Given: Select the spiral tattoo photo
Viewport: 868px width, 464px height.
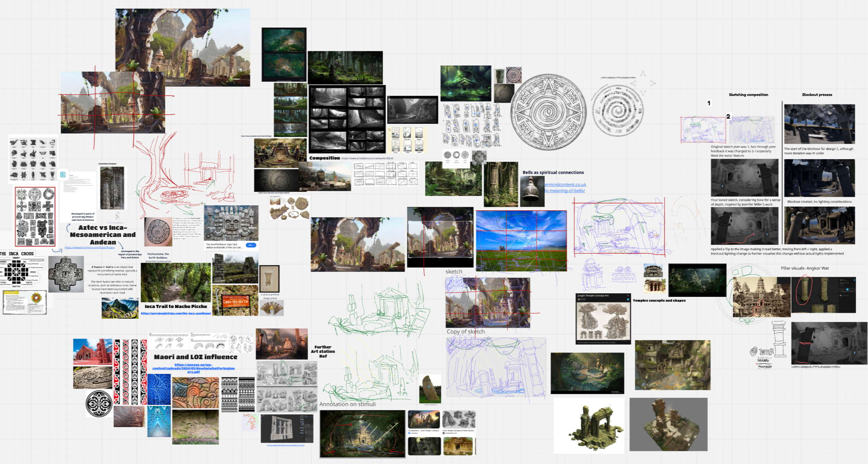Looking at the screenshot, I should pos(158,232).
